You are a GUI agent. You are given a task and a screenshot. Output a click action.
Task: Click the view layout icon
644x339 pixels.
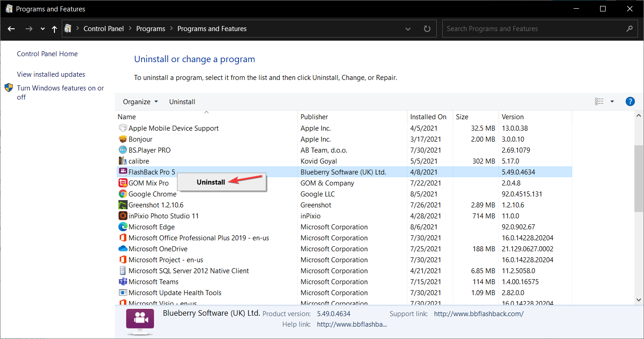[x=599, y=101]
